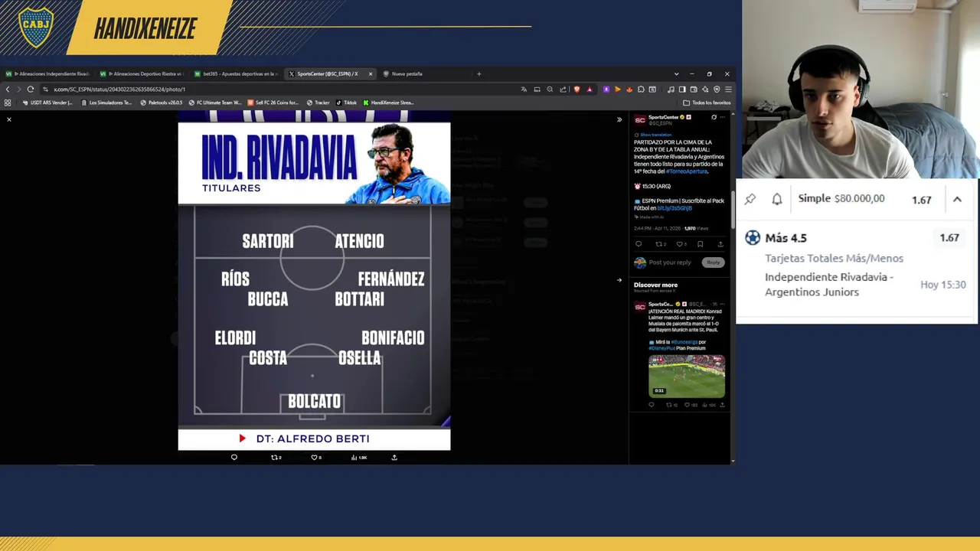The height and width of the screenshot is (551, 980).
Task: Open the bit.ly/3s5GhjB link
Action: point(675,208)
